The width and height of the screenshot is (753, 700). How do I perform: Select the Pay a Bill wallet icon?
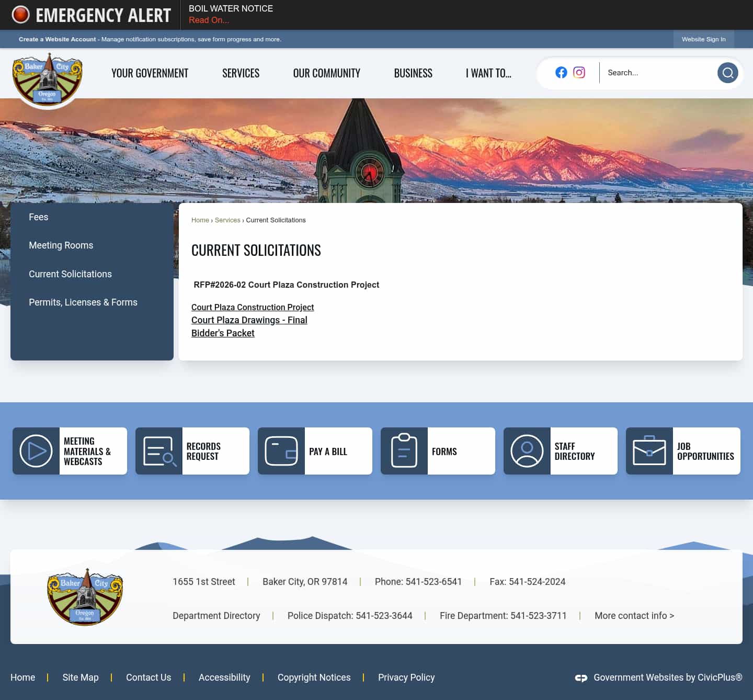coord(281,450)
